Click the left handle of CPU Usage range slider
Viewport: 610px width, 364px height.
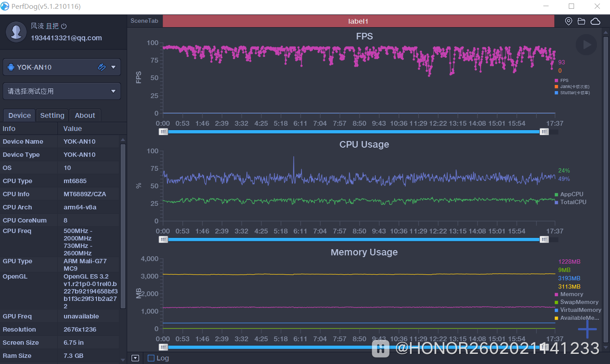pos(163,239)
